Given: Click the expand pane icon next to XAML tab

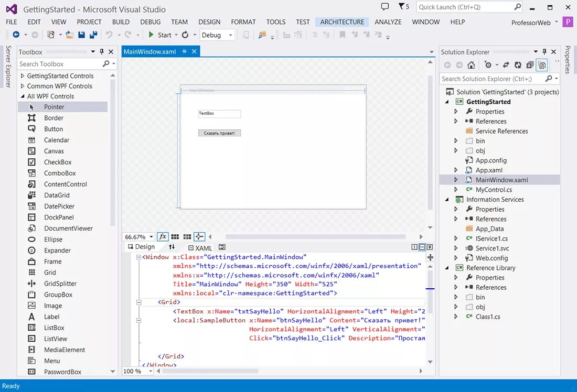Looking at the screenshot, I should 222,247.
